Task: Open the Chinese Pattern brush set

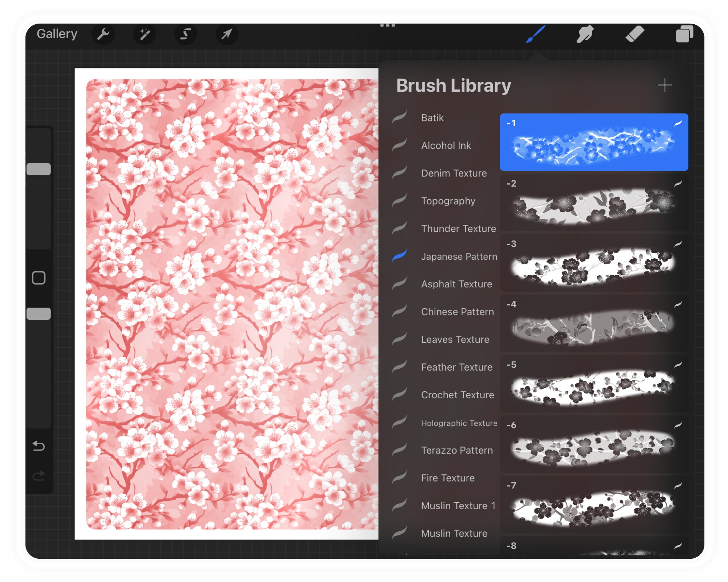Action: pos(457,312)
